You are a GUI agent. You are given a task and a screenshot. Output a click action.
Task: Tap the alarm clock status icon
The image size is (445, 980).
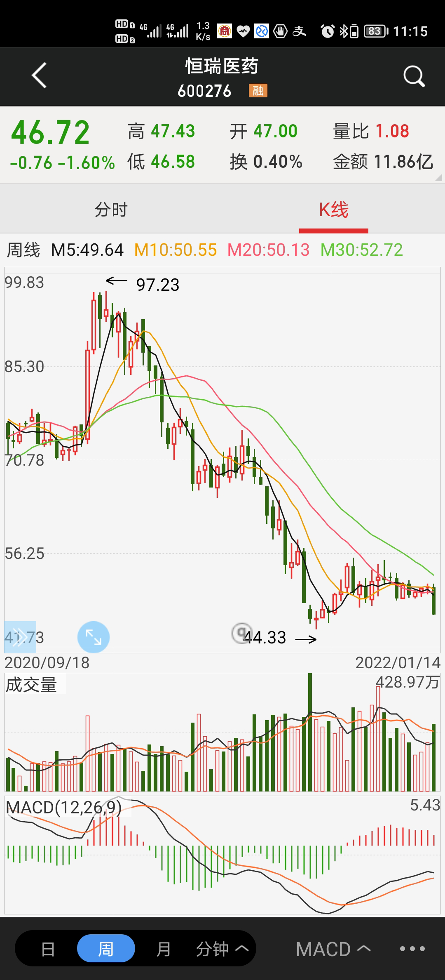pyautogui.click(x=328, y=31)
